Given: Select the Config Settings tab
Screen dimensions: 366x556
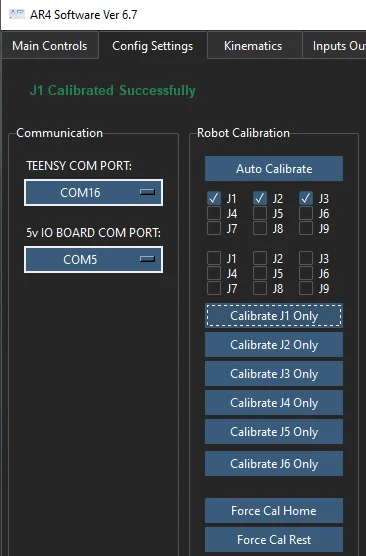Looking at the screenshot, I should 153,46.
